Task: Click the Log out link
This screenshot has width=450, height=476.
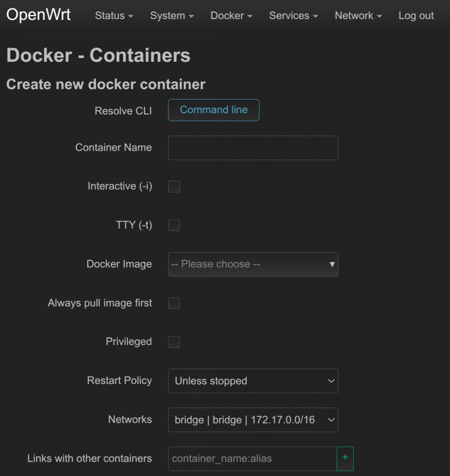Action: point(416,15)
